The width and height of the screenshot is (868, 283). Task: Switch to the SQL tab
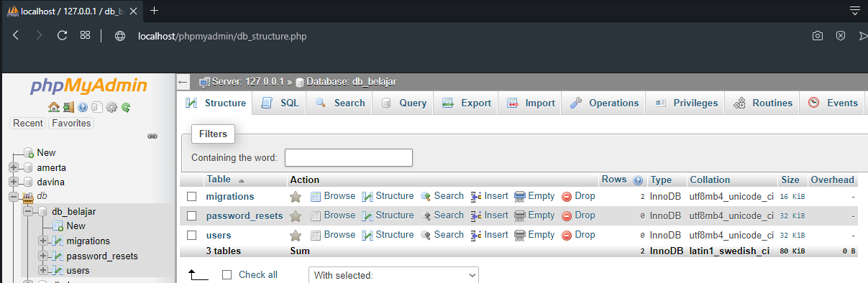[x=280, y=103]
